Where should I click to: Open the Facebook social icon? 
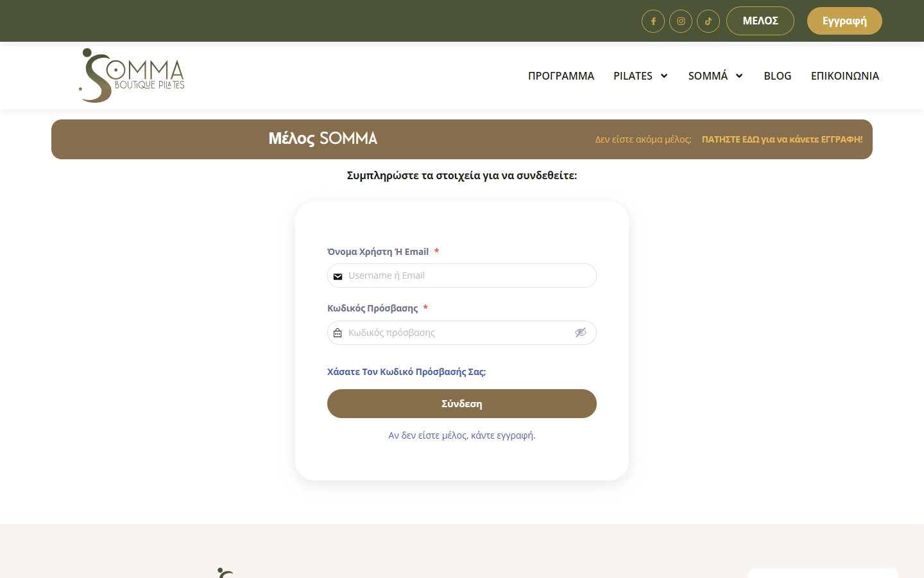[x=653, y=21]
